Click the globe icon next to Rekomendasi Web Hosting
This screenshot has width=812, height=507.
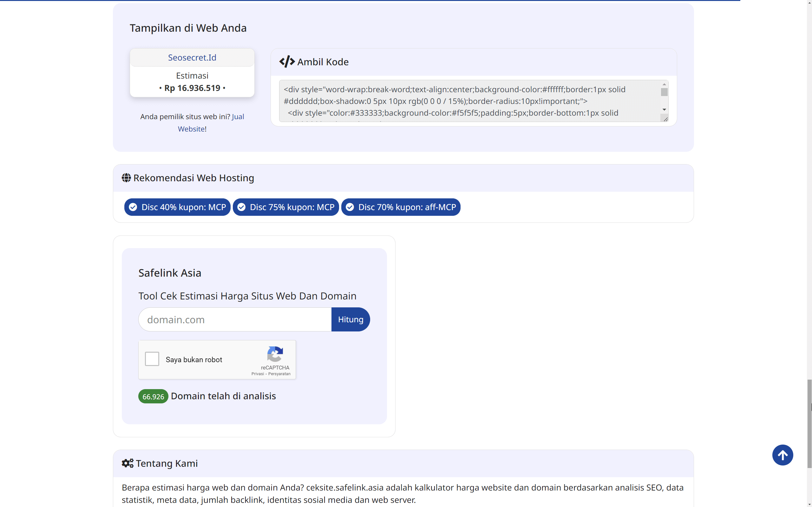126,178
